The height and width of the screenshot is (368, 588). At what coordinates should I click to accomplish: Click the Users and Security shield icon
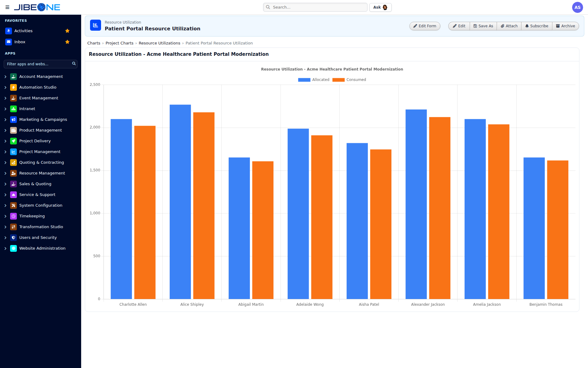(x=13, y=238)
